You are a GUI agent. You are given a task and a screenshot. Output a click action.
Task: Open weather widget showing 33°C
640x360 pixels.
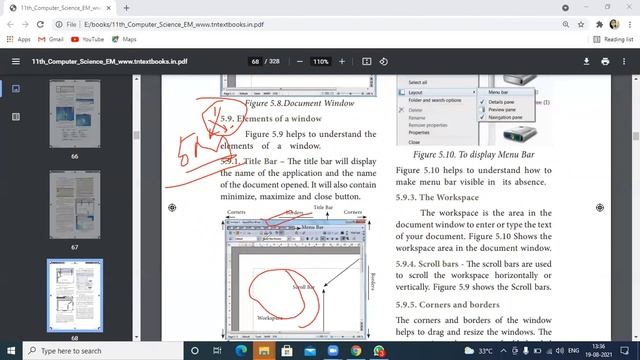click(478, 351)
